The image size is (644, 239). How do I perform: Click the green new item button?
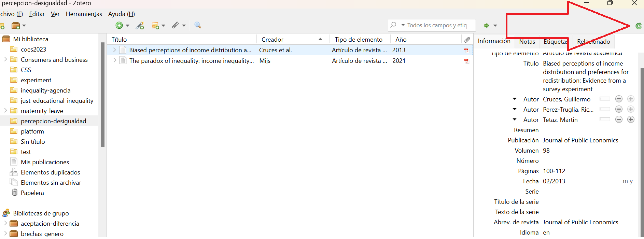tap(119, 25)
